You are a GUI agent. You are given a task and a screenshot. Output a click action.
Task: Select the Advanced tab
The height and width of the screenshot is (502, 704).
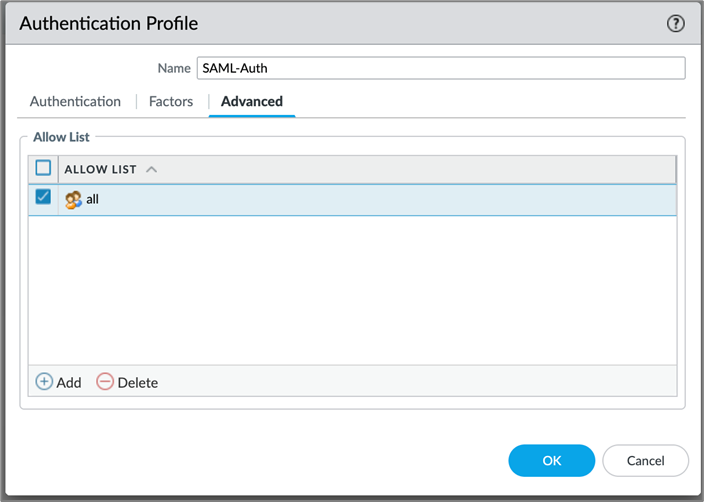(x=251, y=101)
